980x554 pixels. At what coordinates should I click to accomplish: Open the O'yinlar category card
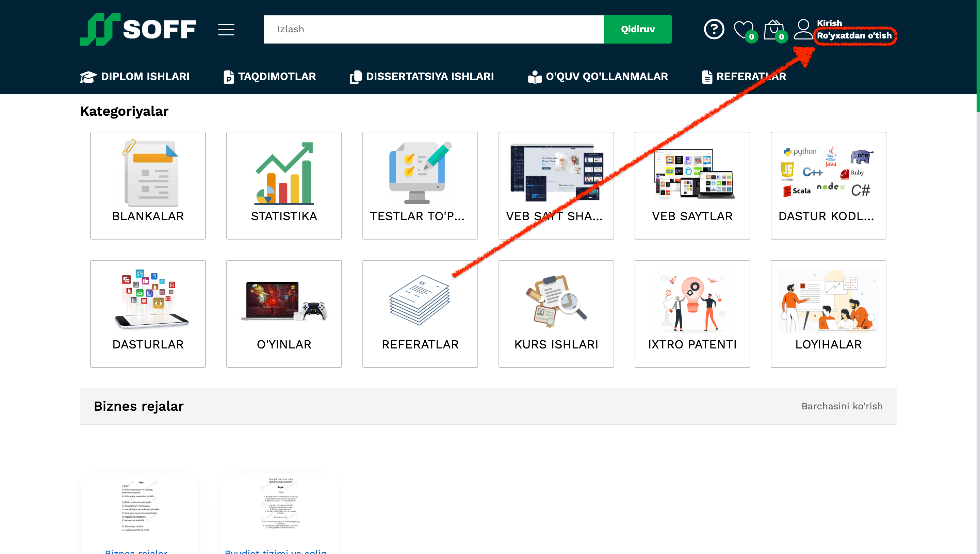pos(284,313)
